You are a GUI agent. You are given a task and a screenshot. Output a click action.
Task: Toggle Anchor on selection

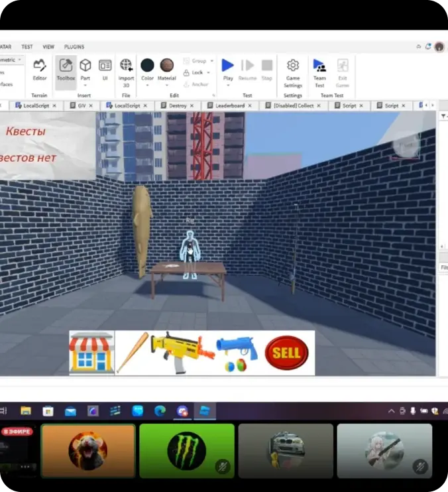(x=196, y=84)
